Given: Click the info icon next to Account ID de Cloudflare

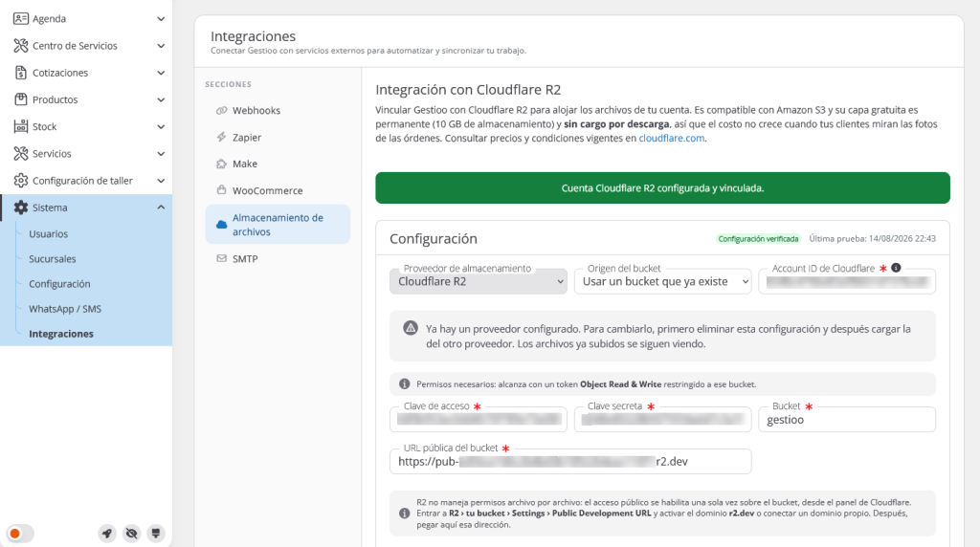Looking at the screenshot, I should [896, 268].
